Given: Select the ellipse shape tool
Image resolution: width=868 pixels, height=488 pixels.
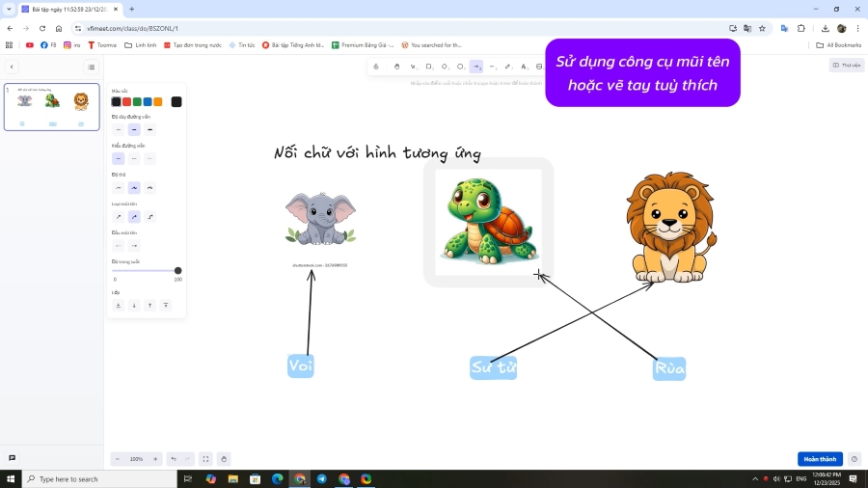Looking at the screenshot, I should point(460,67).
